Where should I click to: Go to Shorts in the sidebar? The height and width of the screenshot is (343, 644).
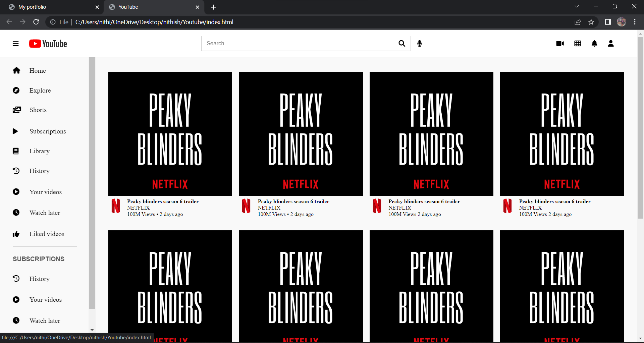click(38, 110)
